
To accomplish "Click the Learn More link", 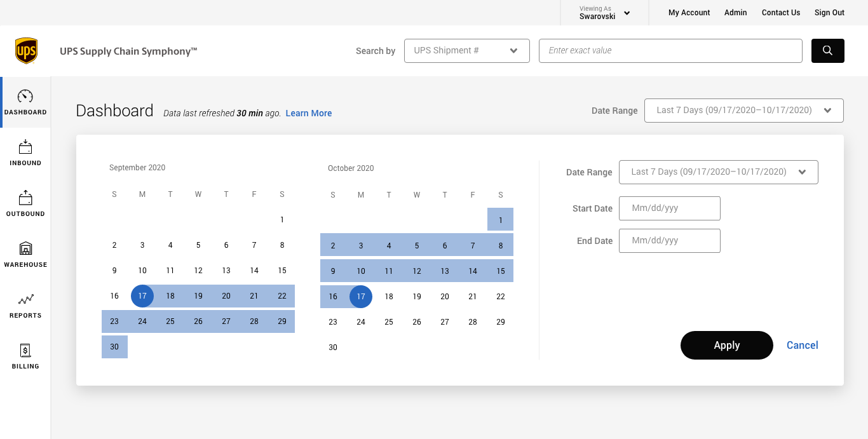I will [x=309, y=113].
